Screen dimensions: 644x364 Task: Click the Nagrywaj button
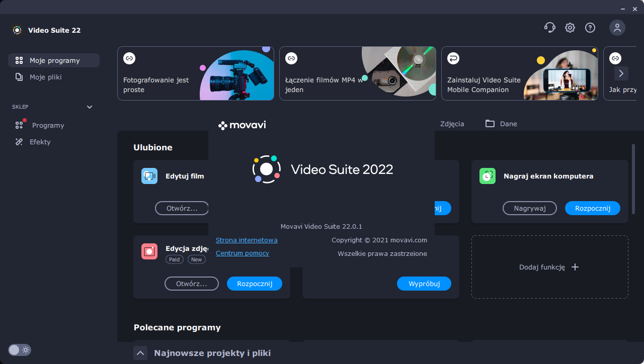530,208
